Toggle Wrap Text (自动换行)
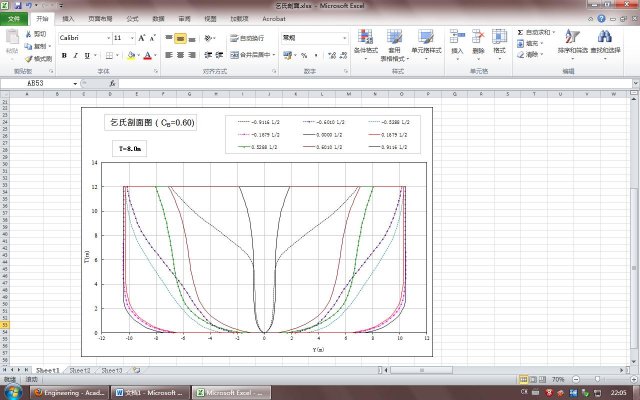 [x=252, y=38]
